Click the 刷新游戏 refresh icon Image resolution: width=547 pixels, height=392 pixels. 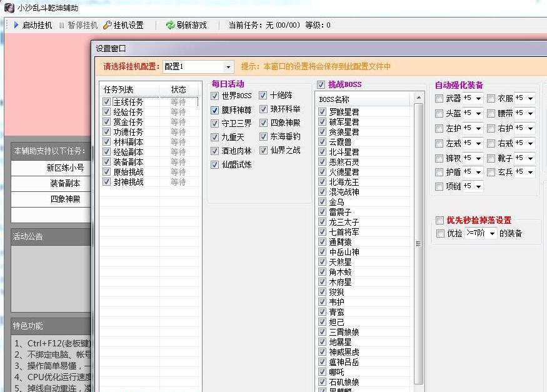coord(169,26)
